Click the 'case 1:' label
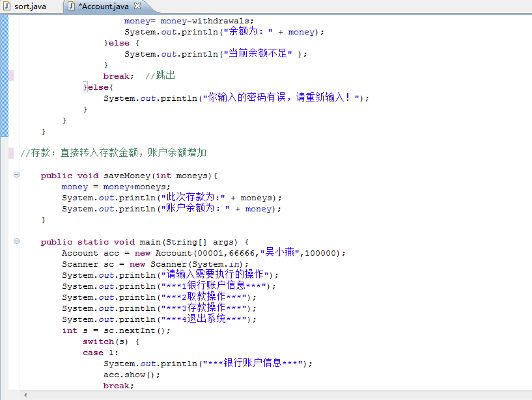Screen dimensions: 532x400 pos(100,353)
